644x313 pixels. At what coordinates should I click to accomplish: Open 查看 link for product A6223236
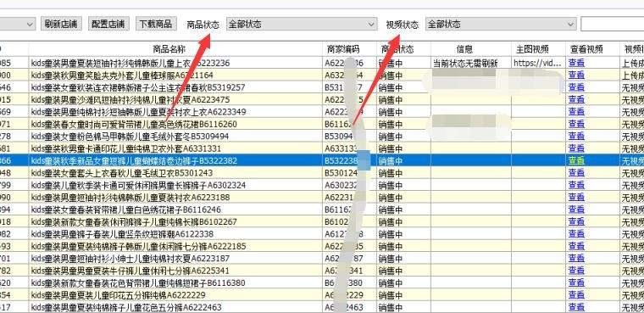(x=576, y=63)
